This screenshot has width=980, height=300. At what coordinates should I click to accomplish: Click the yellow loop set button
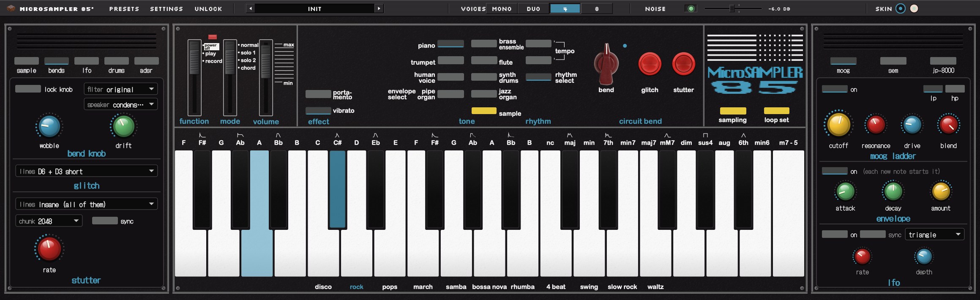pos(777,111)
